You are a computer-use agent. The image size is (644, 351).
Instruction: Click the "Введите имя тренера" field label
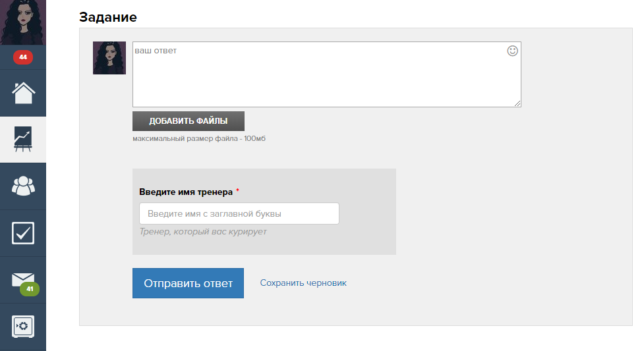click(x=186, y=192)
